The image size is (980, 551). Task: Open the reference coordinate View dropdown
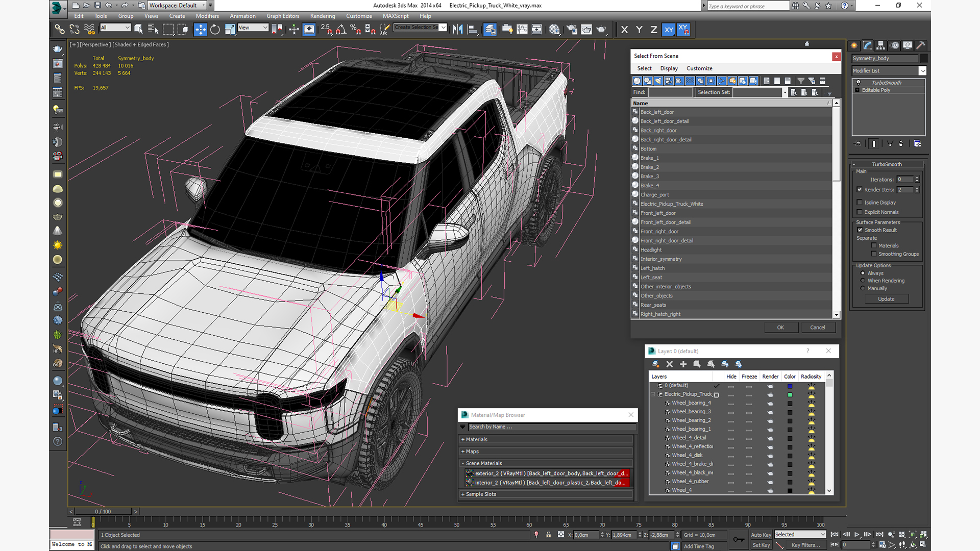[253, 28]
